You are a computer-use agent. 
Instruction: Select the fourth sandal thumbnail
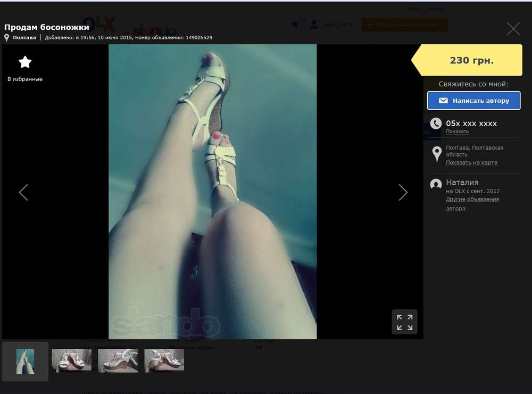(x=164, y=360)
